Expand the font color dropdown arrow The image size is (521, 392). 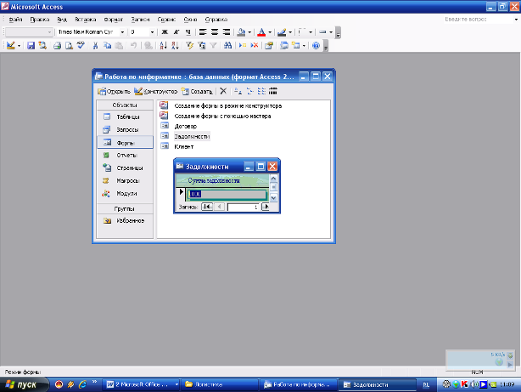coord(270,32)
